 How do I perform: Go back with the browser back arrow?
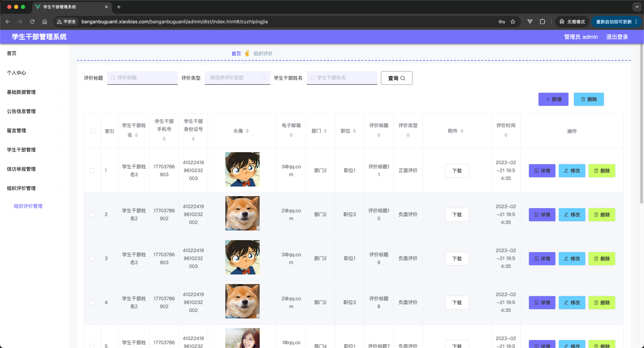(8, 22)
